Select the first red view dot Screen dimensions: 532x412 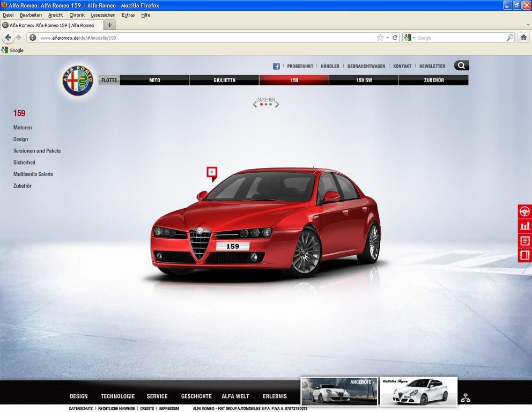pyautogui.click(x=261, y=105)
